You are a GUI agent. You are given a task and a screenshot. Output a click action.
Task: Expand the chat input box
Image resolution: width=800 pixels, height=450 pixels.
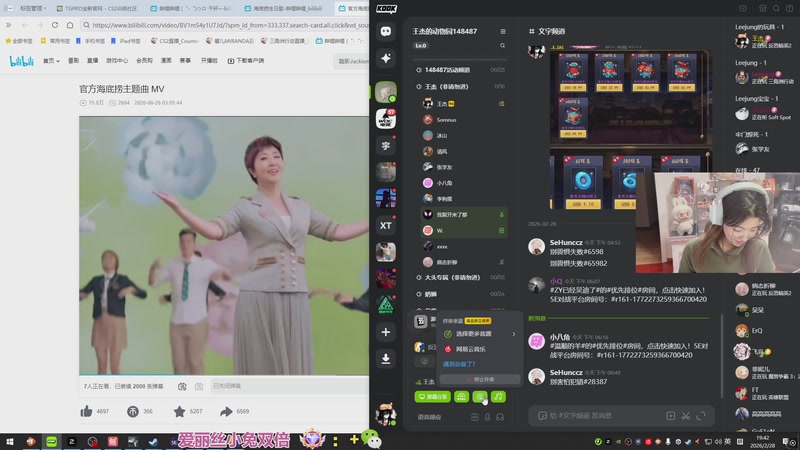click(701, 416)
